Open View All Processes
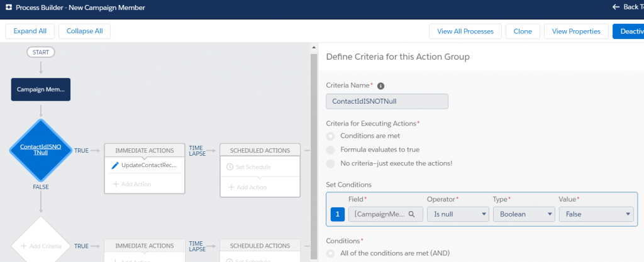Screen dimensions: 644x262 (x=465, y=31)
